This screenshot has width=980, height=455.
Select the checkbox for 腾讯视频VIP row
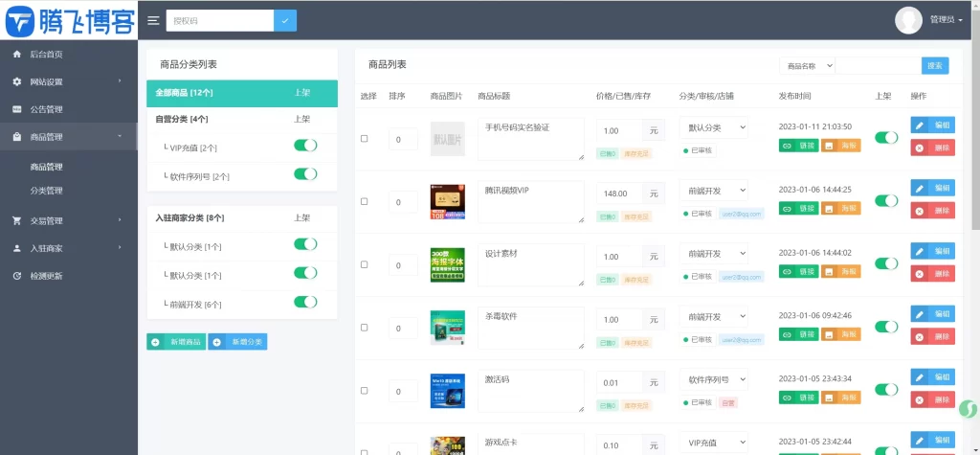[x=364, y=201]
